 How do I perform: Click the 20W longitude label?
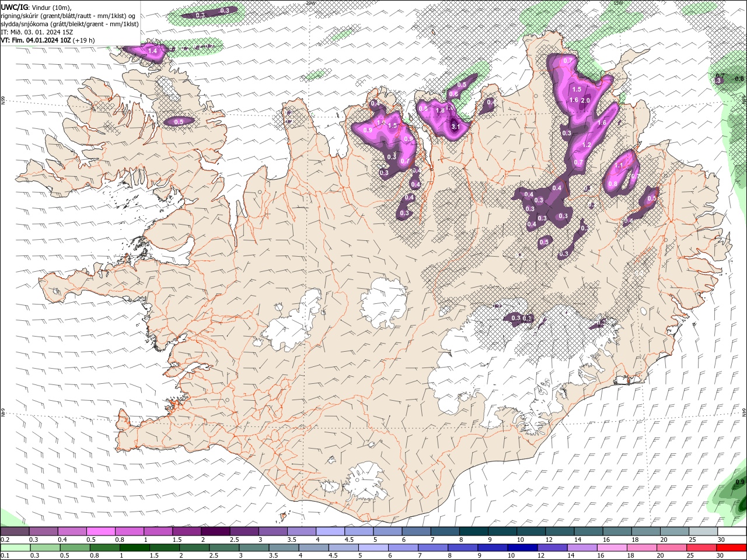click(x=310, y=3)
